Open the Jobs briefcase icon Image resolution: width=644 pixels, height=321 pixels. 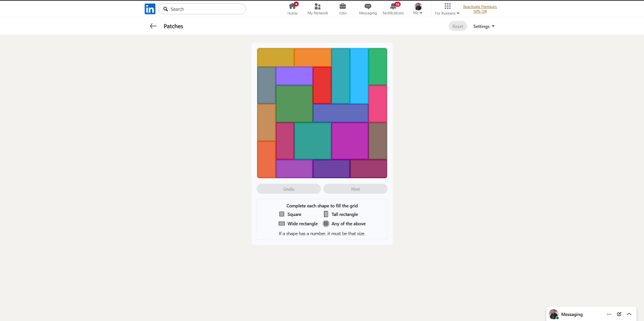pyautogui.click(x=343, y=9)
